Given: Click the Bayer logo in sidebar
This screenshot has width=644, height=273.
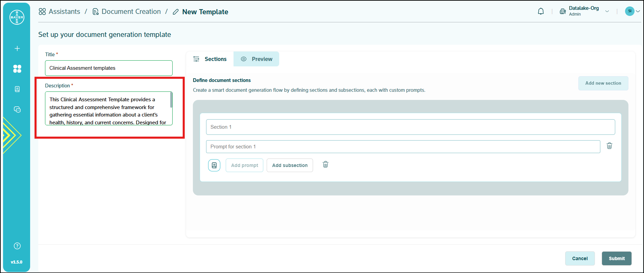Looking at the screenshot, I should 17,17.
